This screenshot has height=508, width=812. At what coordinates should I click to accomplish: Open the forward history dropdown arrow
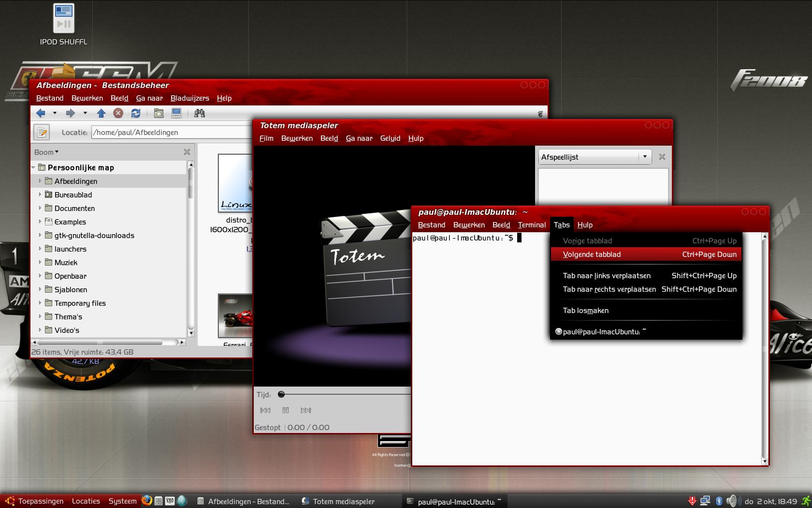click(85, 113)
